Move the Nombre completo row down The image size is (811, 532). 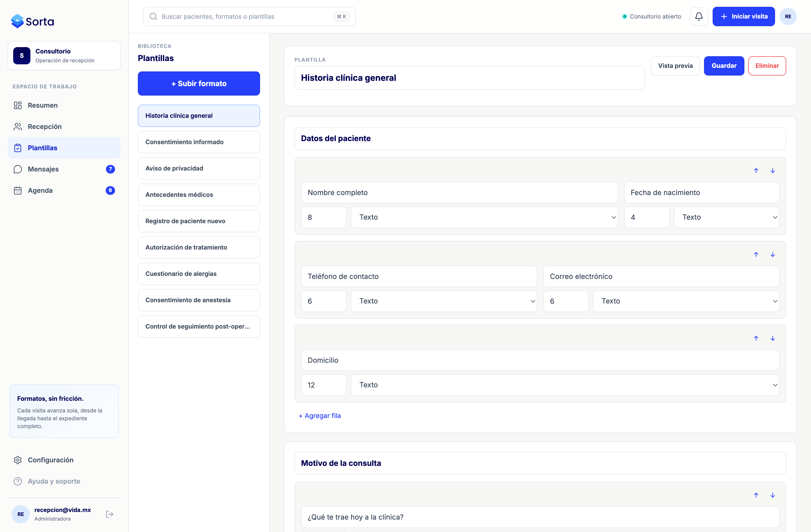click(x=772, y=171)
